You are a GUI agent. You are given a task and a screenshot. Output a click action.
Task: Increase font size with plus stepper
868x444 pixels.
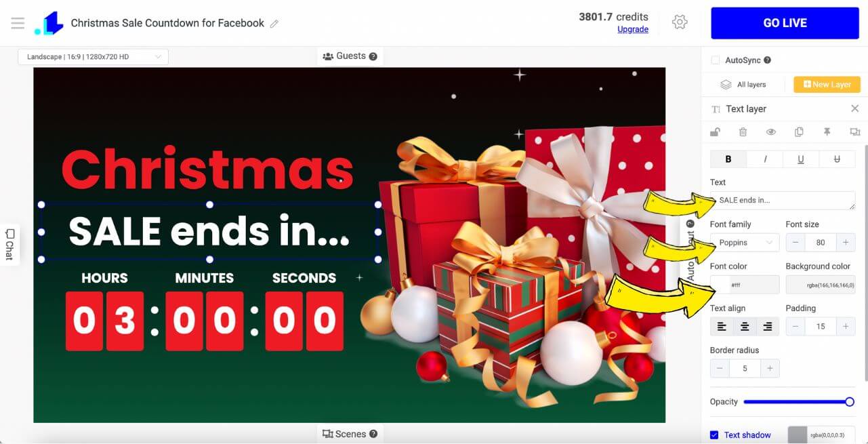[x=846, y=243]
